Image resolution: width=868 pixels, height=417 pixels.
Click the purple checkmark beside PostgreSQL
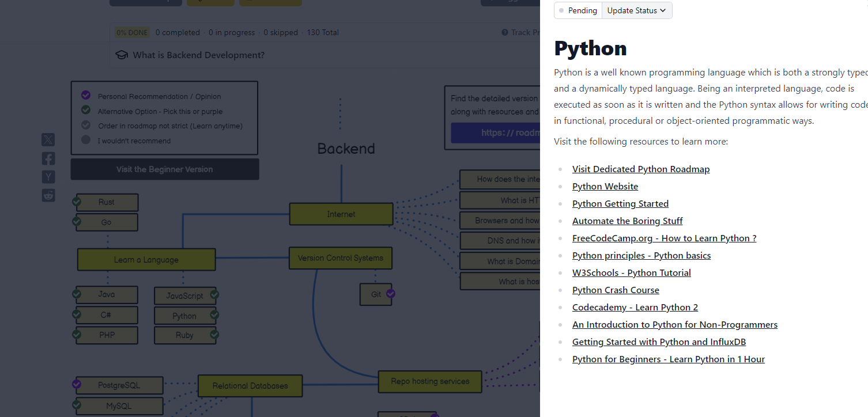[77, 384]
